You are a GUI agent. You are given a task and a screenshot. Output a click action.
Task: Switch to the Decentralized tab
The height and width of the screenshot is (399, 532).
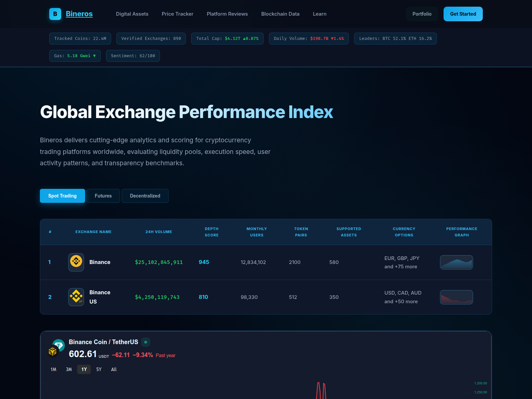(x=145, y=196)
